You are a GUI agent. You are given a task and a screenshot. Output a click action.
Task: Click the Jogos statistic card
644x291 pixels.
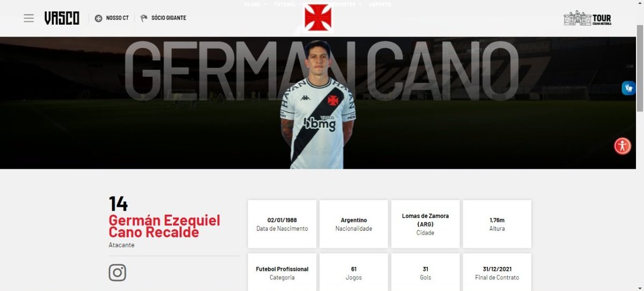click(354, 272)
